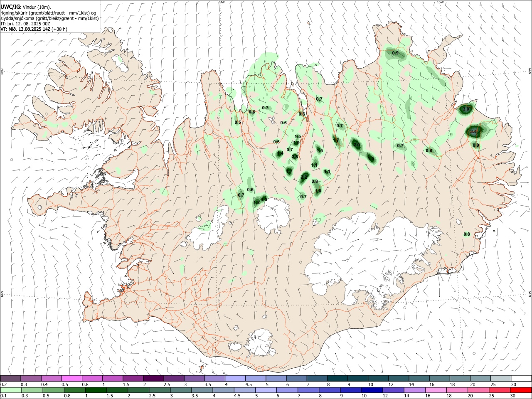532x399 pixels.
Task: Click the upper legend label 0.2
Action: (4, 384)
